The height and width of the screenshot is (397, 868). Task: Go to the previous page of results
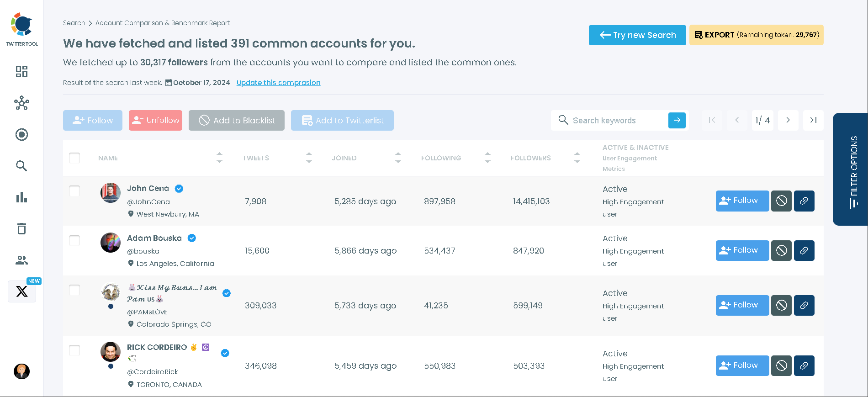(737, 120)
